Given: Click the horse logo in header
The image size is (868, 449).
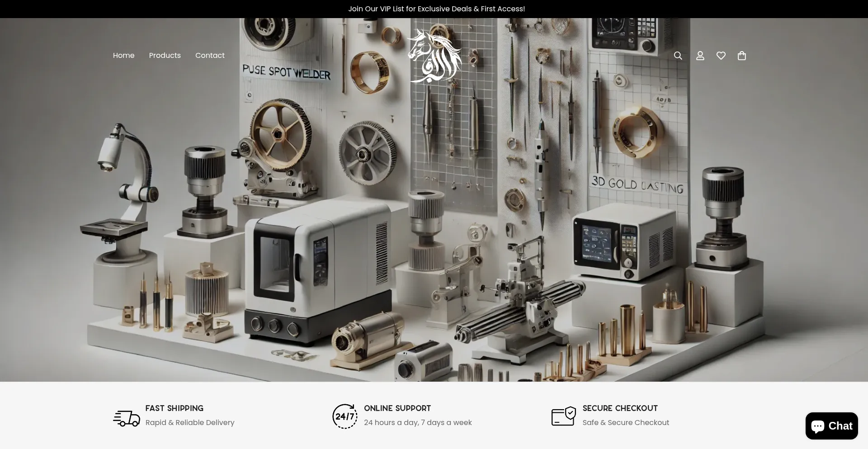Looking at the screenshot, I should tap(434, 56).
